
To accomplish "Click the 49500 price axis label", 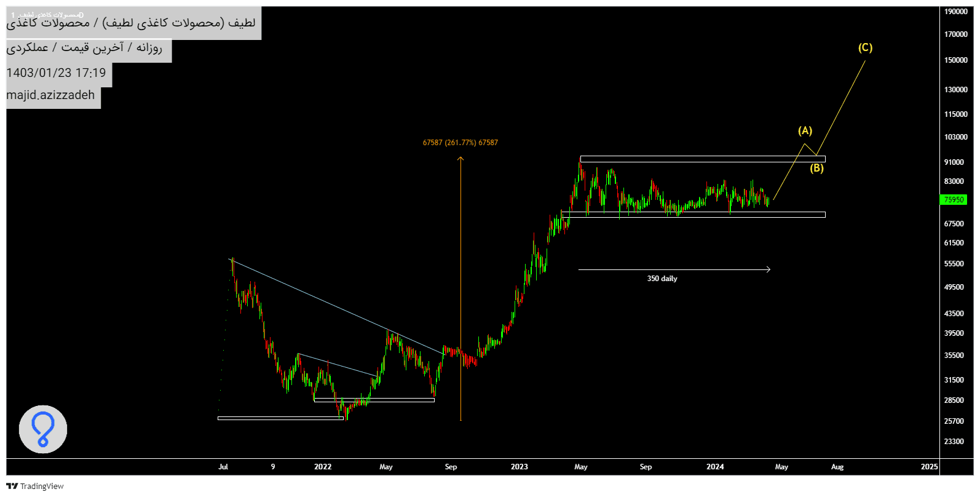I will point(954,287).
